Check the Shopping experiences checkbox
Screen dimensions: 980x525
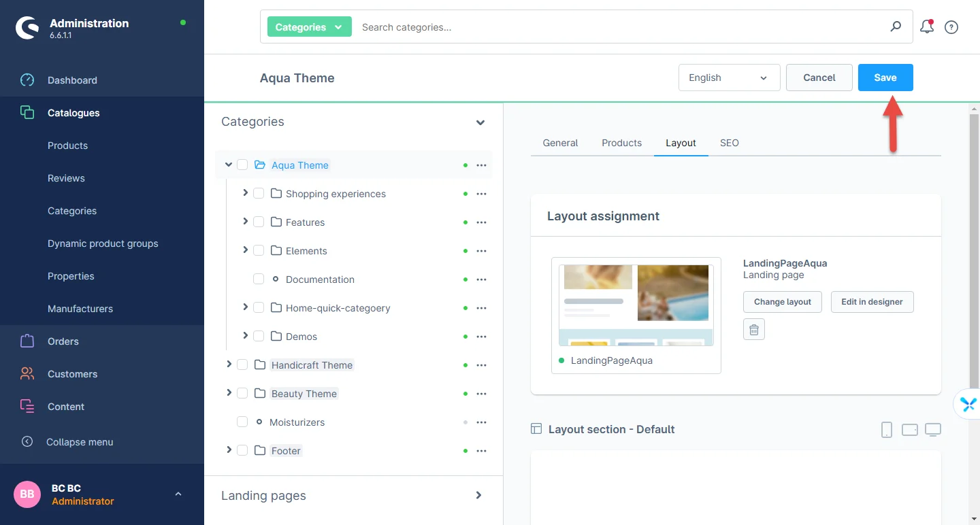pyautogui.click(x=259, y=194)
